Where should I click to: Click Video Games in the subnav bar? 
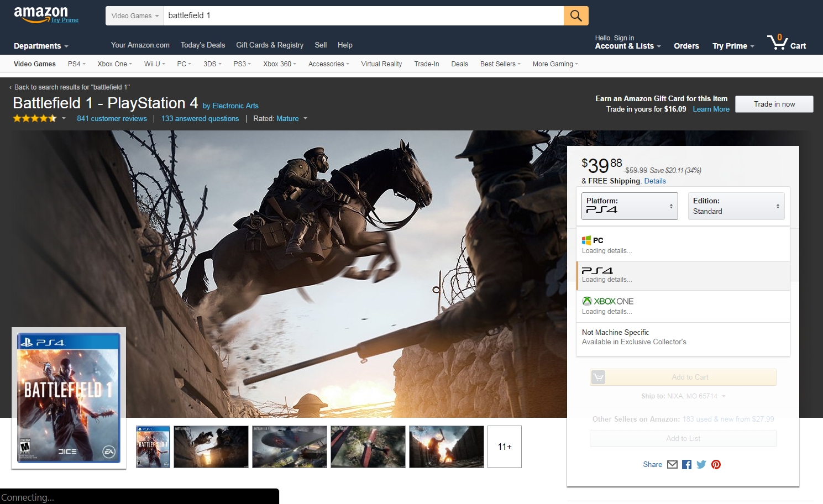pos(35,64)
